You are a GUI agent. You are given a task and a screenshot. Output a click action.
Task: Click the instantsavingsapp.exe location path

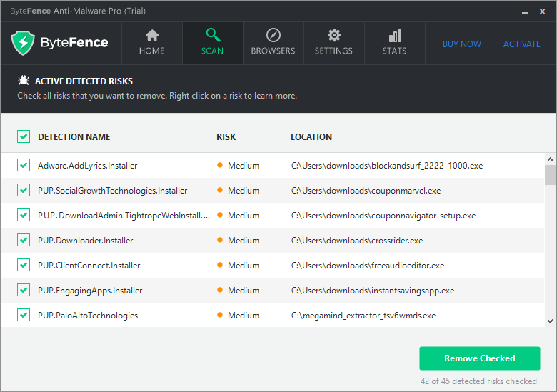tap(373, 291)
